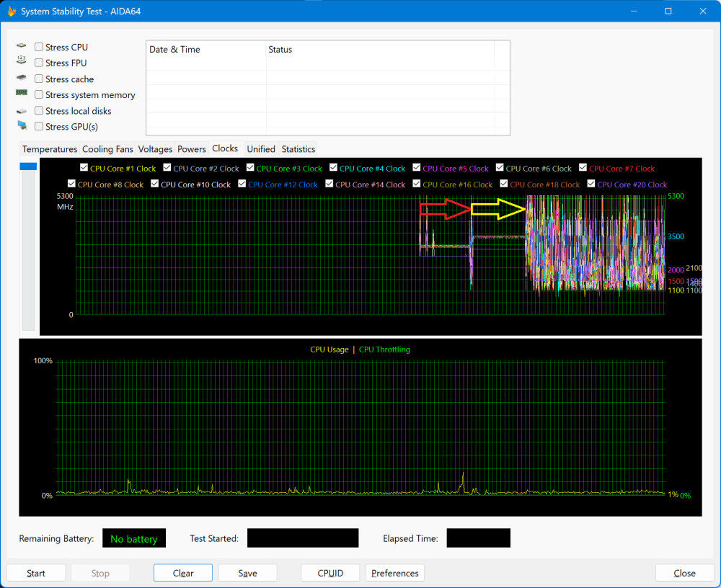This screenshot has width=721, height=588.
Task: Click the monitor icon beside Stress GPU(s)
Action: coord(22,125)
